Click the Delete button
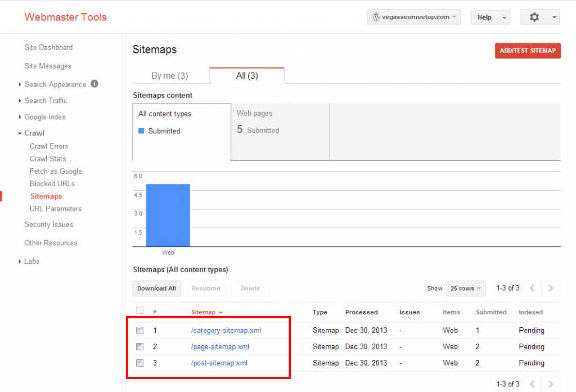576x392 pixels. coord(250,289)
